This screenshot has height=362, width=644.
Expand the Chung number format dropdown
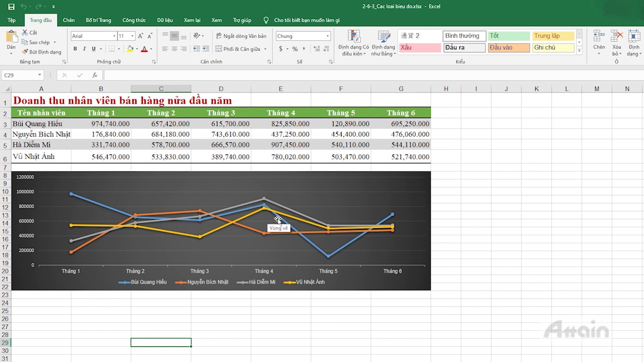(x=328, y=36)
